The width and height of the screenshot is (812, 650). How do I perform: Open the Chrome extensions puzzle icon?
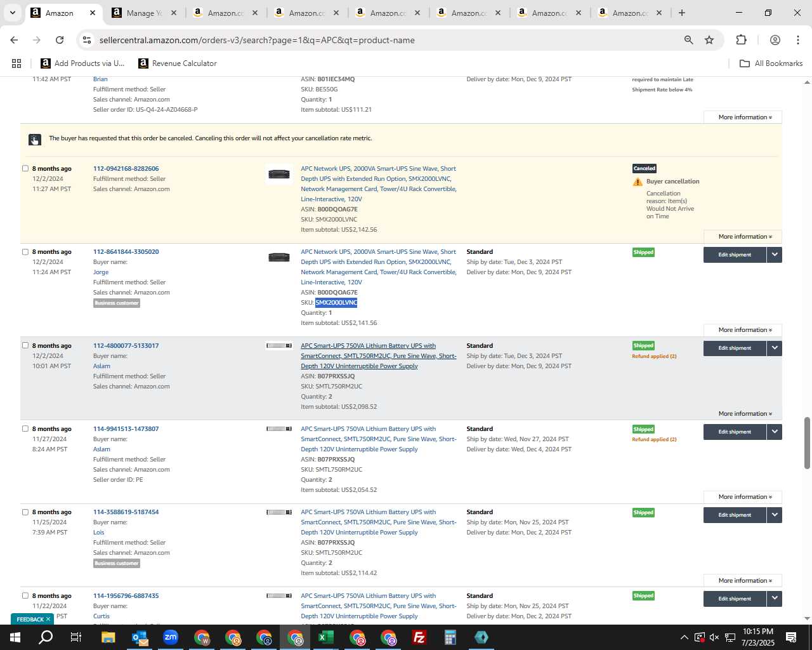click(x=741, y=40)
